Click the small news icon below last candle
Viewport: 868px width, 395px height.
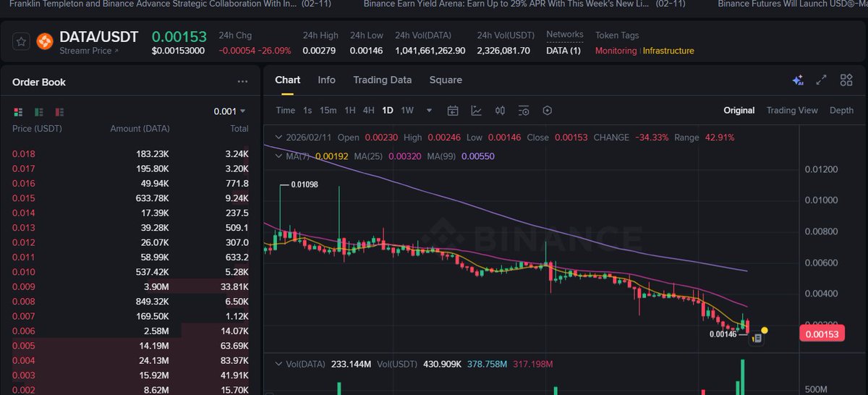coord(756,339)
